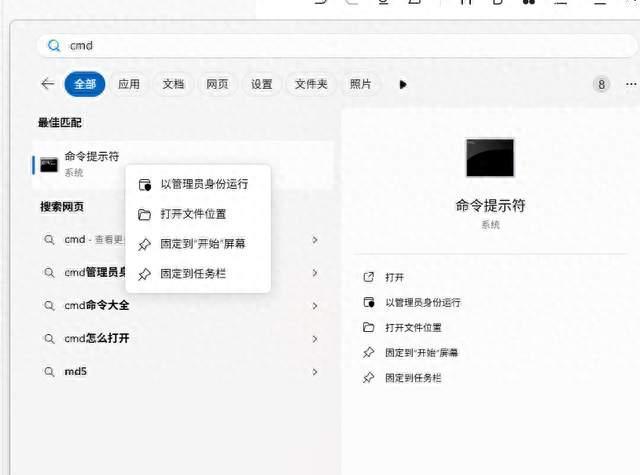Go back with the left arrow button
This screenshot has height=475, width=640.
(48, 84)
